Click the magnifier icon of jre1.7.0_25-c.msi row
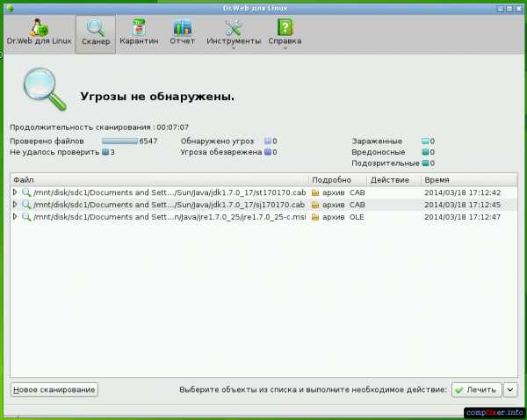Viewport: 527px width, 420px height. click(x=26, y=217)
